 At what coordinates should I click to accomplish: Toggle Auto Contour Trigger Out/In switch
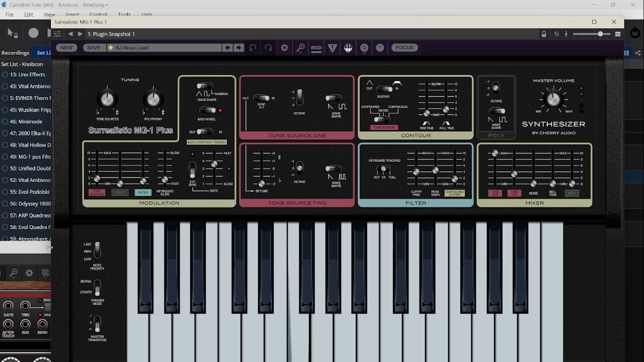point(205,132)
